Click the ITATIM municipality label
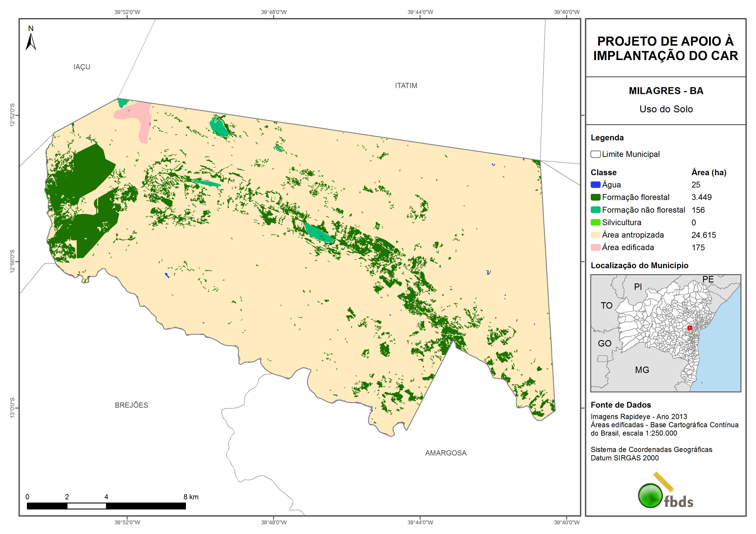The image size is (756, 534). pos(406,85)
